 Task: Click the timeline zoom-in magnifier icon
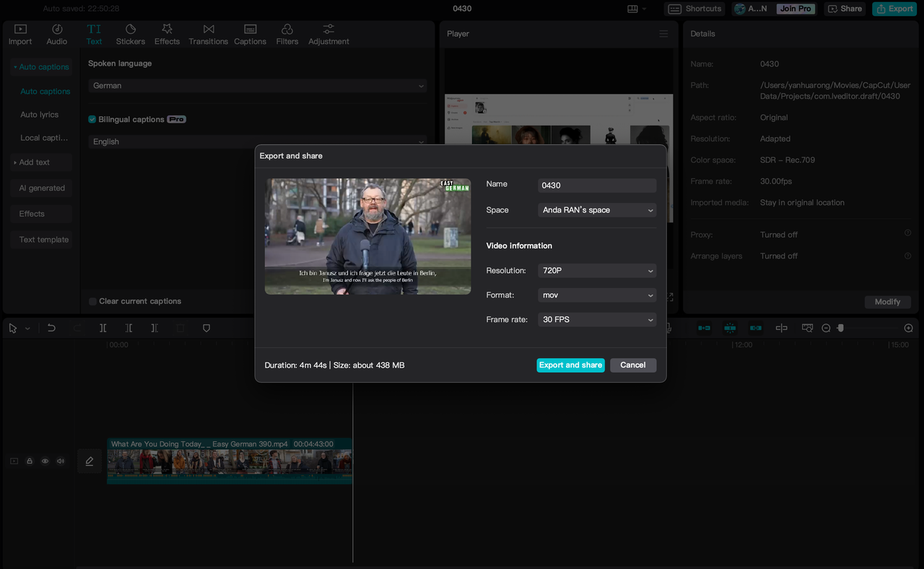(x=908, y=328)
